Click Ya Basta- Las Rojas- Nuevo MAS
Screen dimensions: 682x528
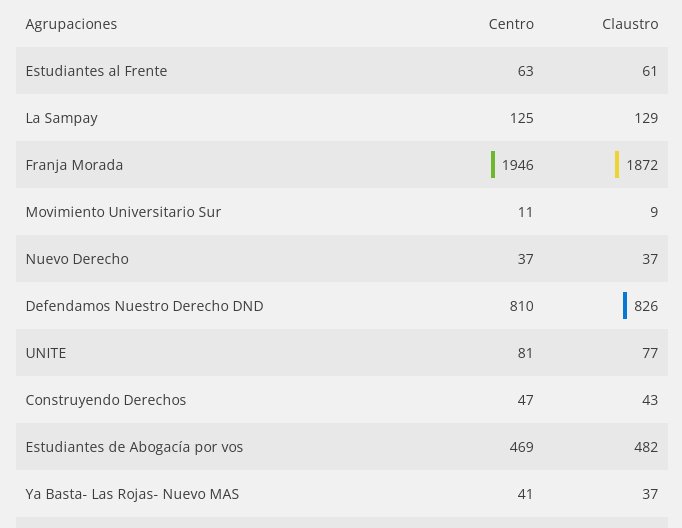pos(132,494)
